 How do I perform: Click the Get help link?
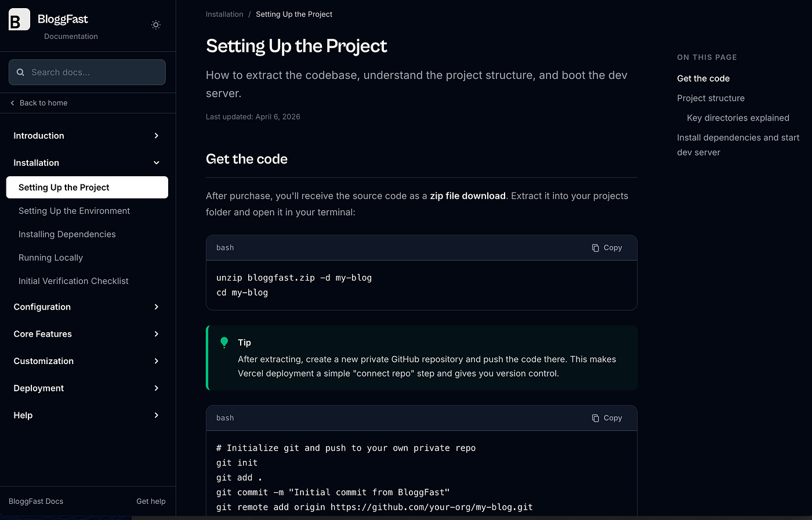151,501
